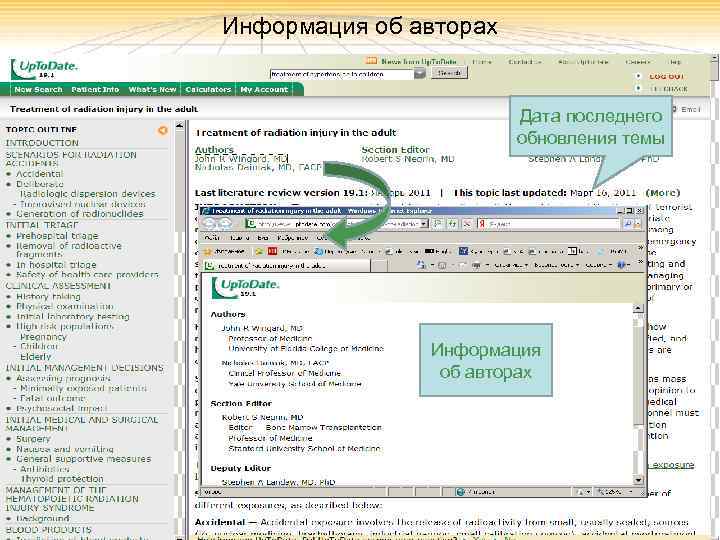Click the popup content scrollbar down arrow

(638, 480)
